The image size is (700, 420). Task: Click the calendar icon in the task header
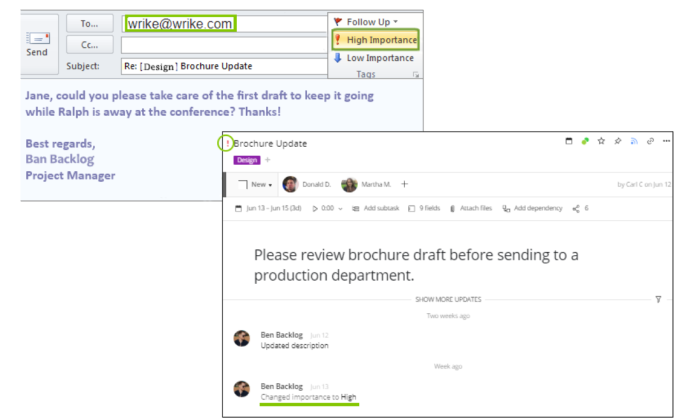569,141
